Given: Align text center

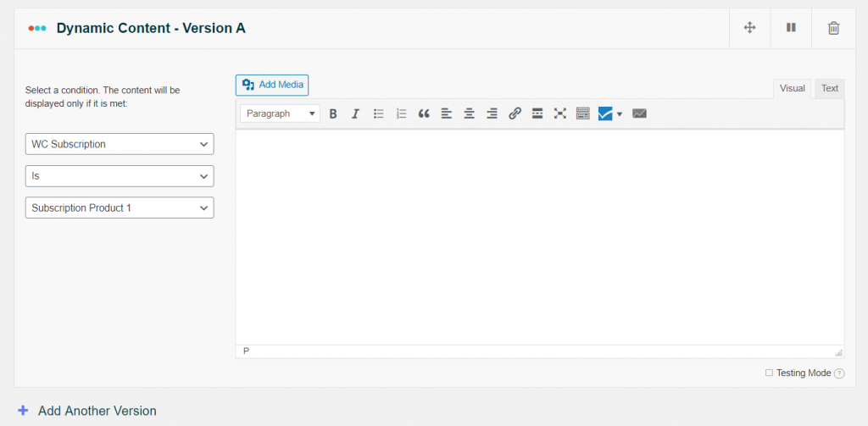Looking at the screenshot, I should [469, 114].
